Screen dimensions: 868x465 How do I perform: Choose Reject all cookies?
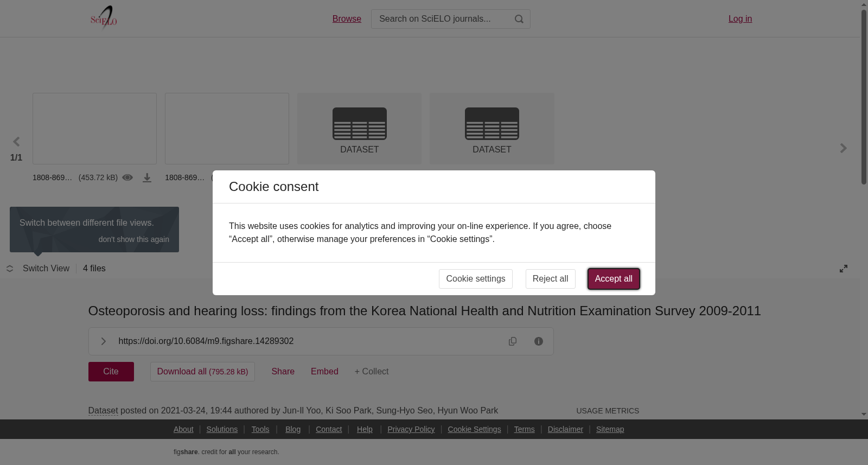point(551,279)
